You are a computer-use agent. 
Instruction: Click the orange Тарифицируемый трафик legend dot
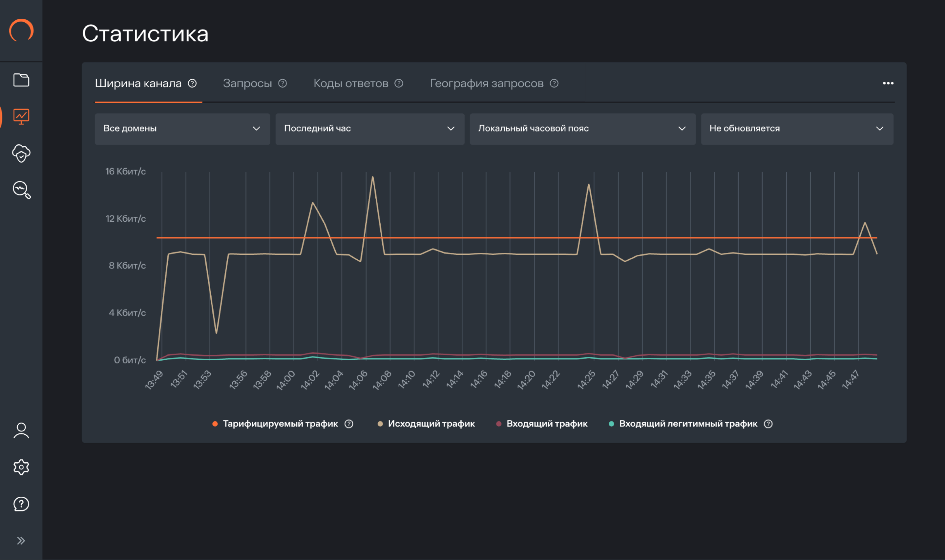tap(215, 424)
